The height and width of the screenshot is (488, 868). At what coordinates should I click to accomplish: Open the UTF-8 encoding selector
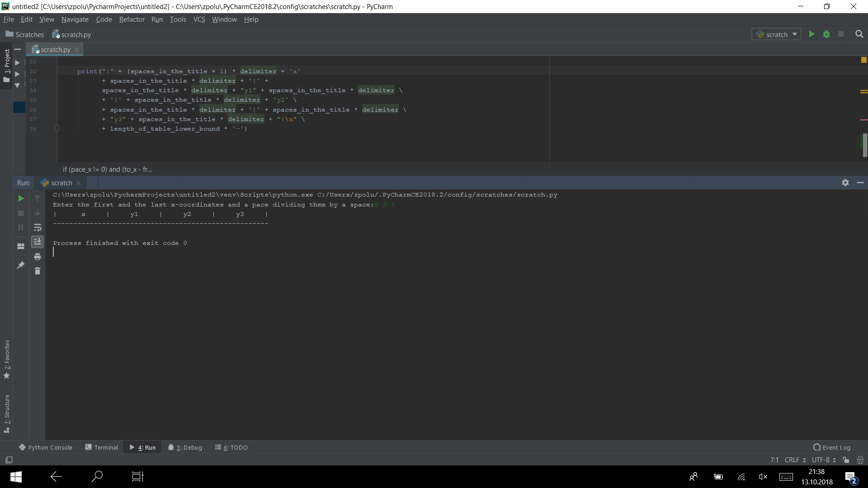824,460
